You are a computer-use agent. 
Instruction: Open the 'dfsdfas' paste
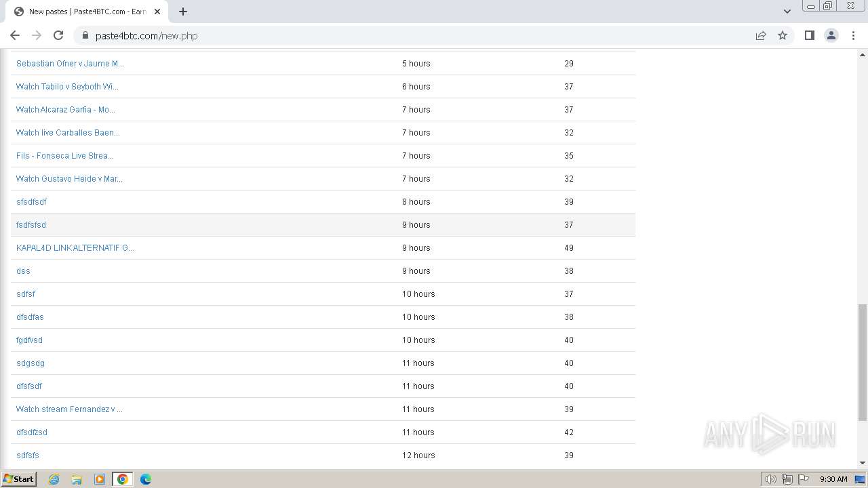(x=30, y=317)
